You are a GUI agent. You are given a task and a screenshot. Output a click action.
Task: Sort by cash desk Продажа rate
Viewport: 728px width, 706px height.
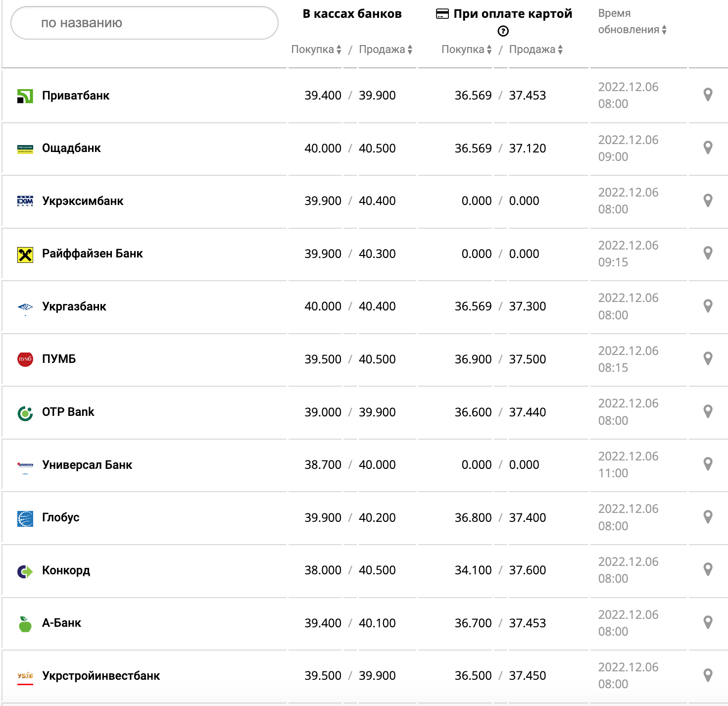386,50
